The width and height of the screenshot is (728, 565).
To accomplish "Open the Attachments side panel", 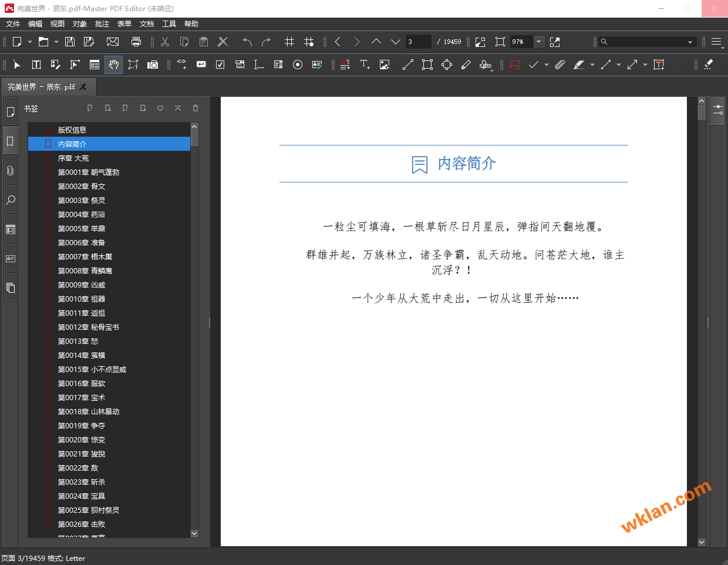I will point(11,171).
